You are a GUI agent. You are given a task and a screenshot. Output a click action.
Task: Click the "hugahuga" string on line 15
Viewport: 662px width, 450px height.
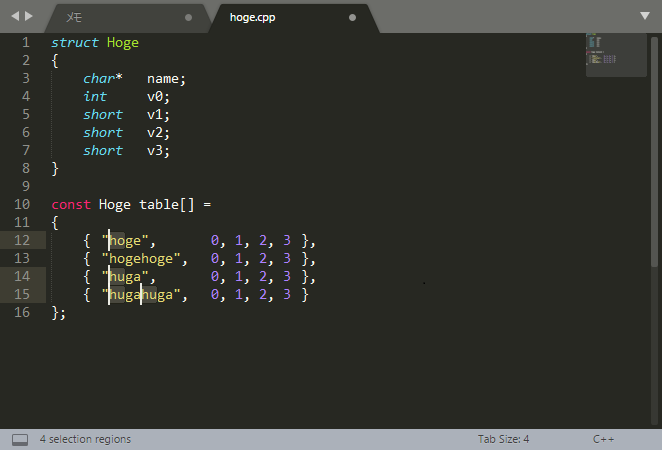(141, 295)
